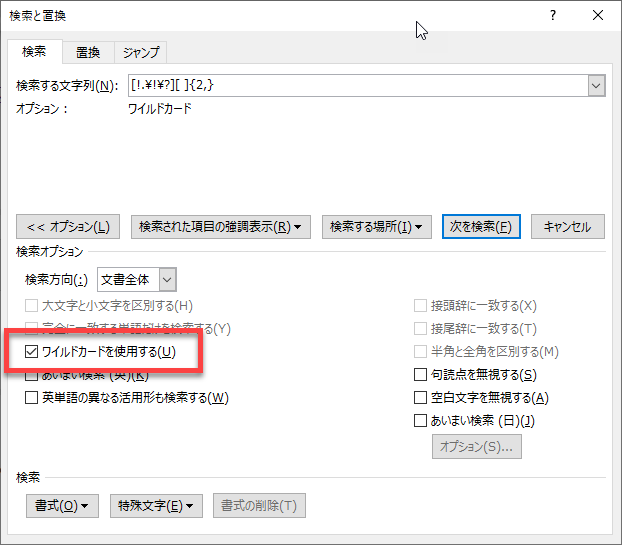This screenshot has width=622, height=545.
Task: Open the 特殊文字 dropdown button
Action: point(156,506)
